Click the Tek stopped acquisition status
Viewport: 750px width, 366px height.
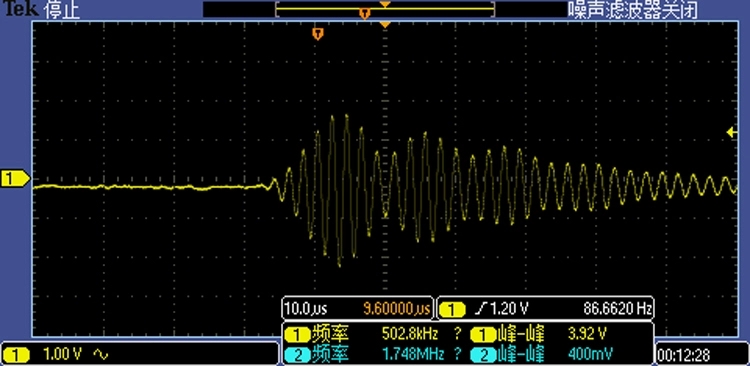tap(41, 10)
